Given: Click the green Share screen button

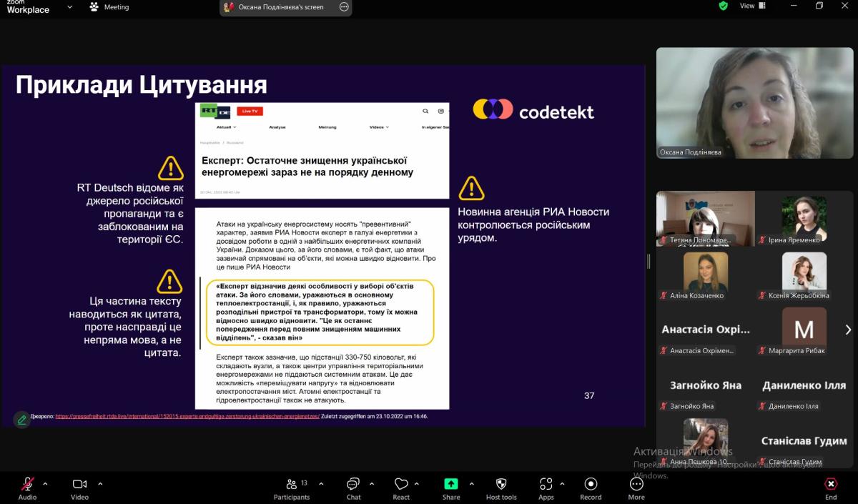Looking at the screenshot, I should click(x=451, y=488).
